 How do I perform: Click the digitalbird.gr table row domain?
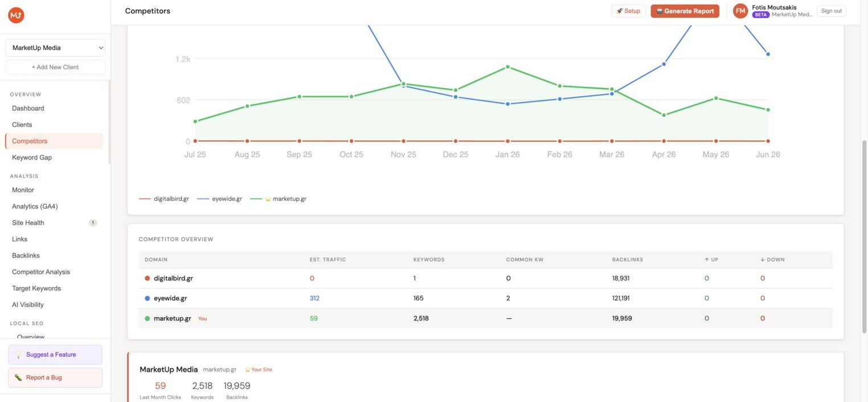click(x=173, y=278)
